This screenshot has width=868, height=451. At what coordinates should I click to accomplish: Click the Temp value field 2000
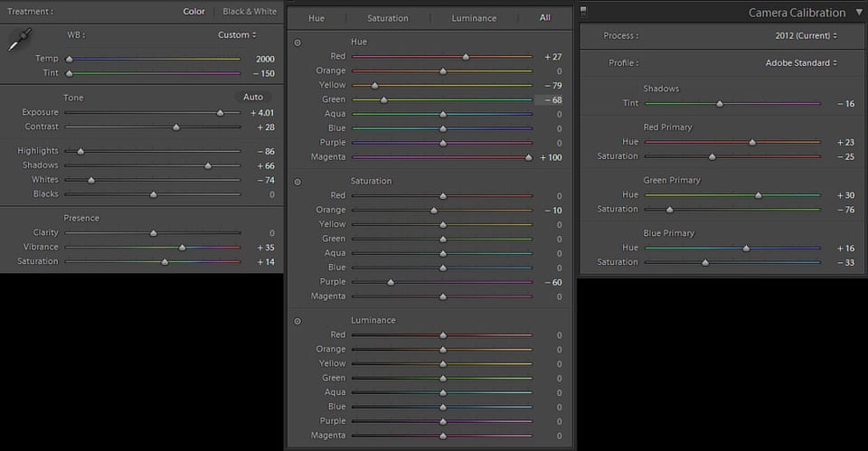click(265, 60)
